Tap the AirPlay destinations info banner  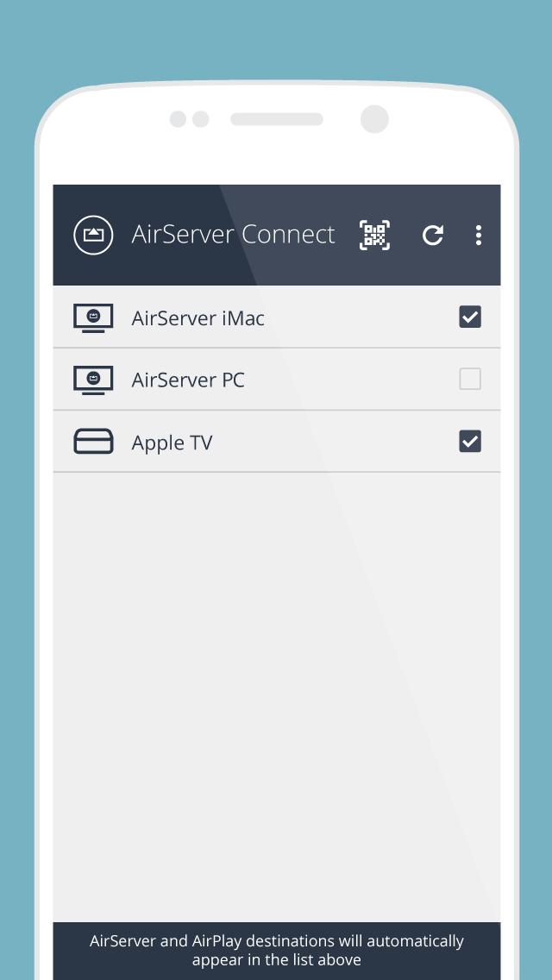click(276, 951)
